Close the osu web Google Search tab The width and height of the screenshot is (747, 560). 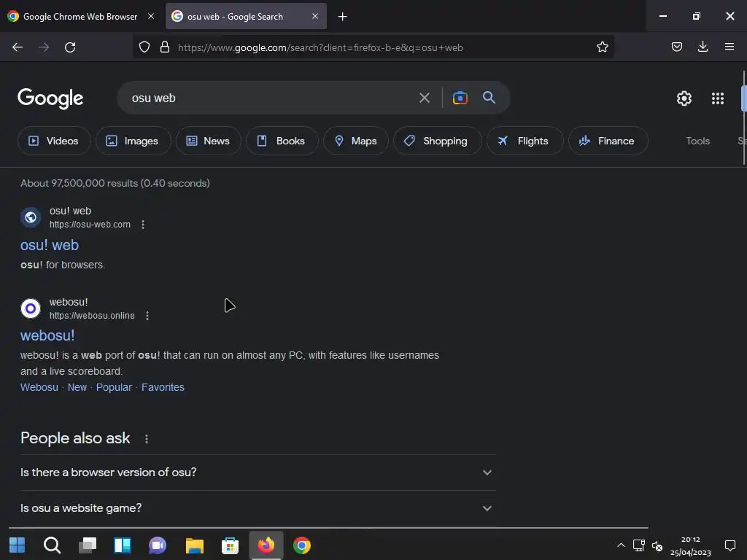coord(315,17)
